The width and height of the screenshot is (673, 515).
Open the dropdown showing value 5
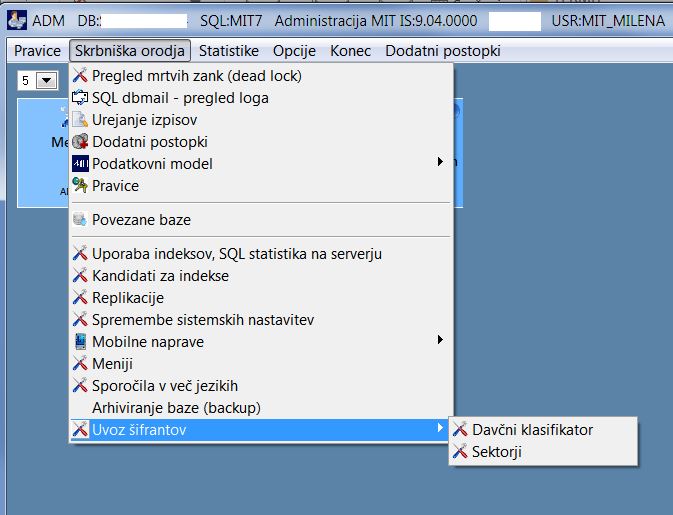[46, 80]
